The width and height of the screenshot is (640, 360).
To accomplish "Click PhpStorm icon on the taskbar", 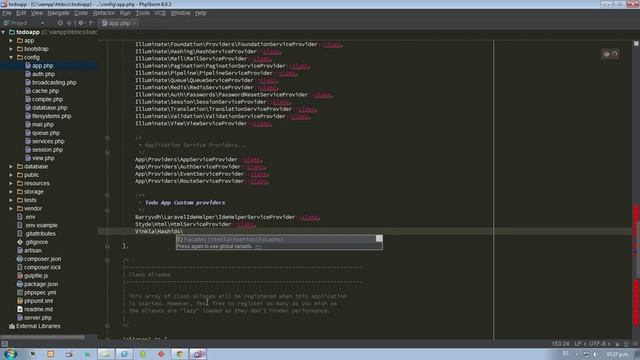I will pyautogui.click(x=198, y=354).
